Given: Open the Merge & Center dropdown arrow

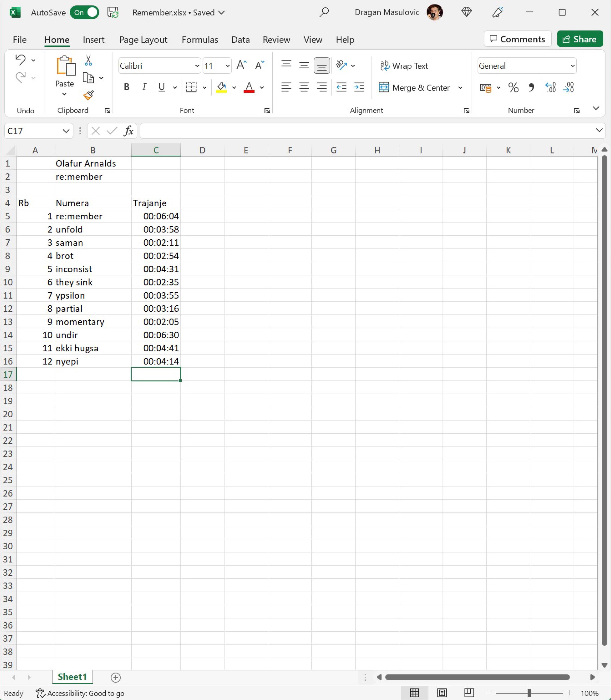Looking at the screenshot, I should pyautogui.click(x=460, y=88).
